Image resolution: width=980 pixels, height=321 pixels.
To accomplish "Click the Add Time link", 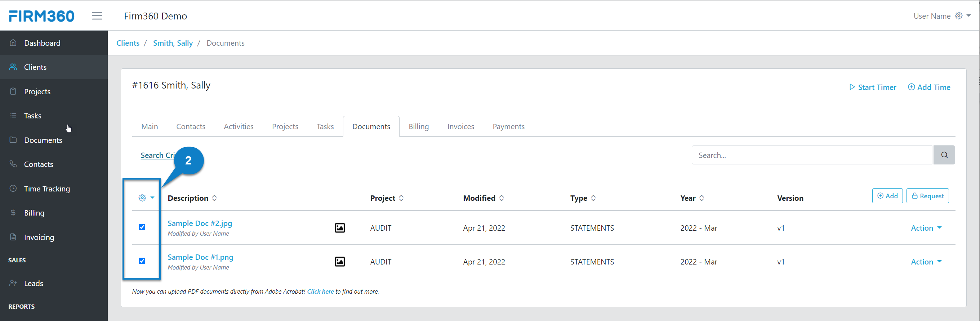I will click(x=929, y=87).
